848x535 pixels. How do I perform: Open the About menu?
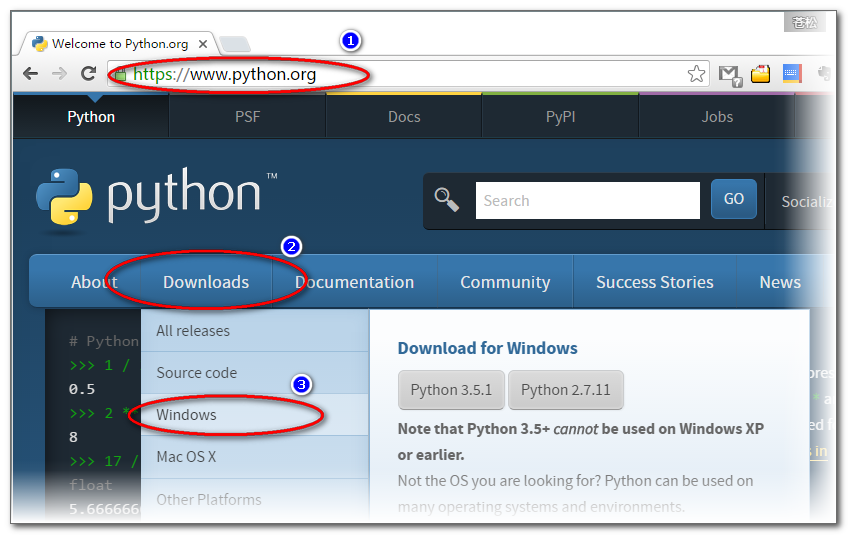94,282
